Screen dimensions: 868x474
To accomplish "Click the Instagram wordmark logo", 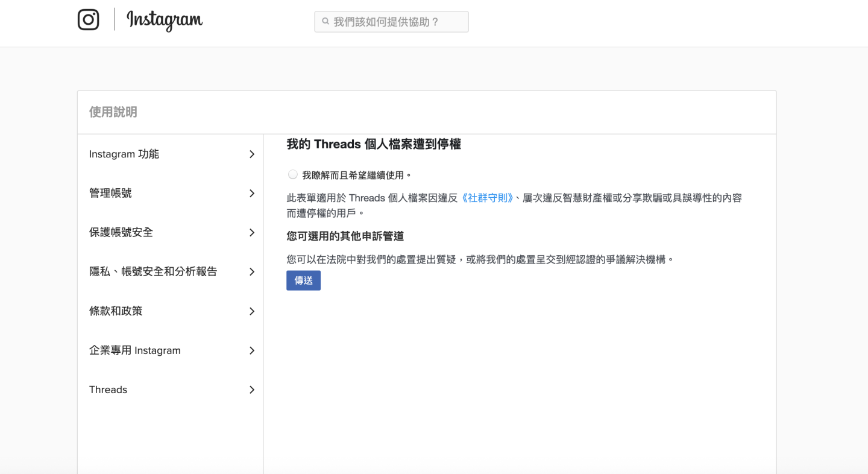I will (x=165, y=21).
